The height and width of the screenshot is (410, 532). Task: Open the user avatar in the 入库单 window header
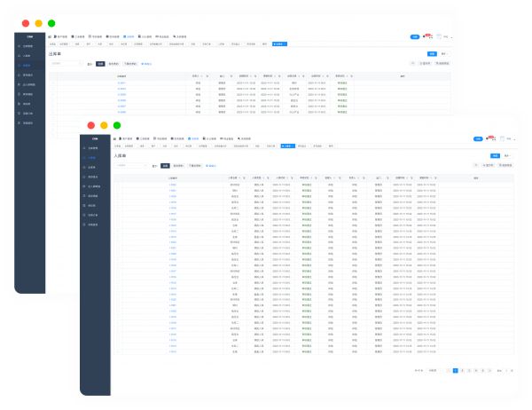tap(503, 138)
